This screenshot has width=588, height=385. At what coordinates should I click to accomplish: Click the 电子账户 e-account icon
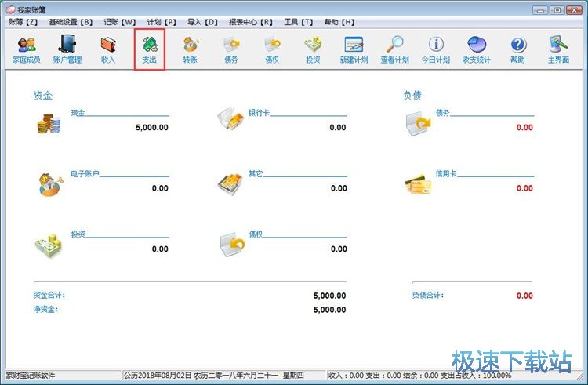pos(50,184)
